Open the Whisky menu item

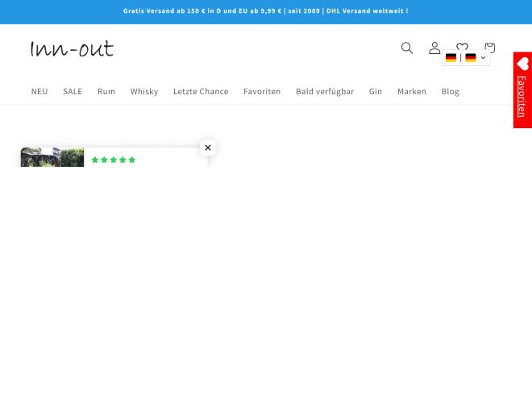point(144,92)
